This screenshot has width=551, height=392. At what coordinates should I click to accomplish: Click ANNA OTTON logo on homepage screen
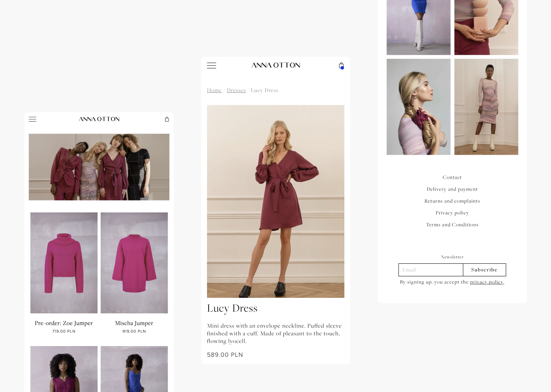point(99,119)
